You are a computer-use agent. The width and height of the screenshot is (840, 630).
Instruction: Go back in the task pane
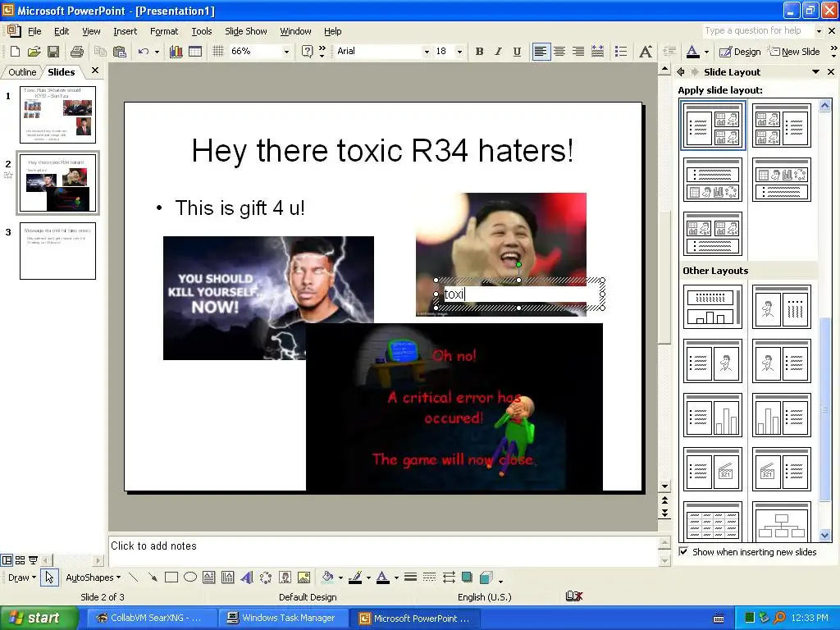(x=681, y=72)
